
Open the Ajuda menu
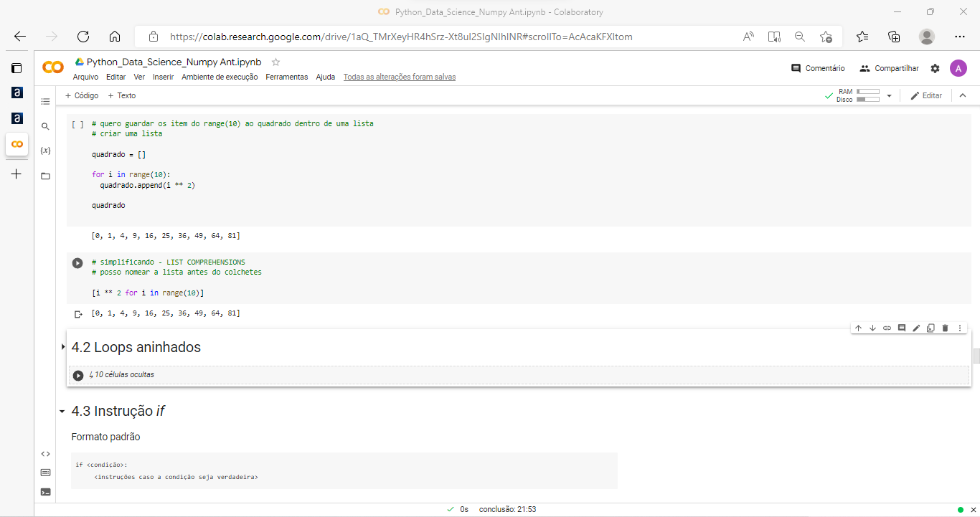pyautogui.click(x=326, y=77)
